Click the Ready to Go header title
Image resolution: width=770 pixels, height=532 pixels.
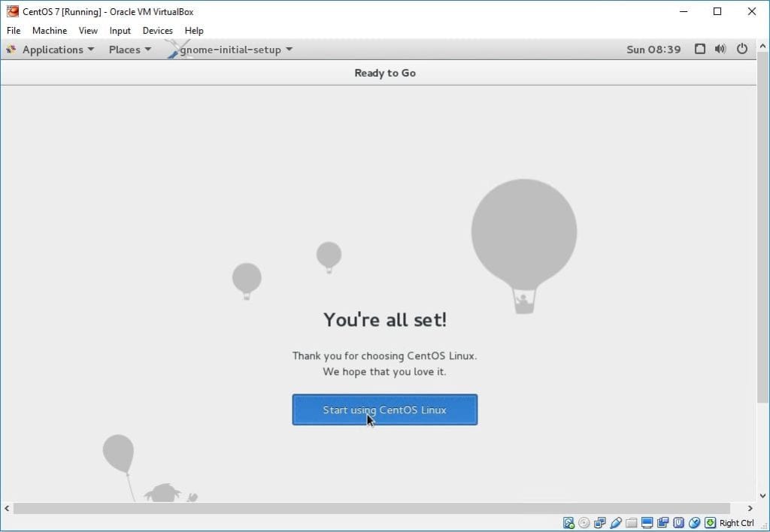pyautogui.click(x=385, y=73)
